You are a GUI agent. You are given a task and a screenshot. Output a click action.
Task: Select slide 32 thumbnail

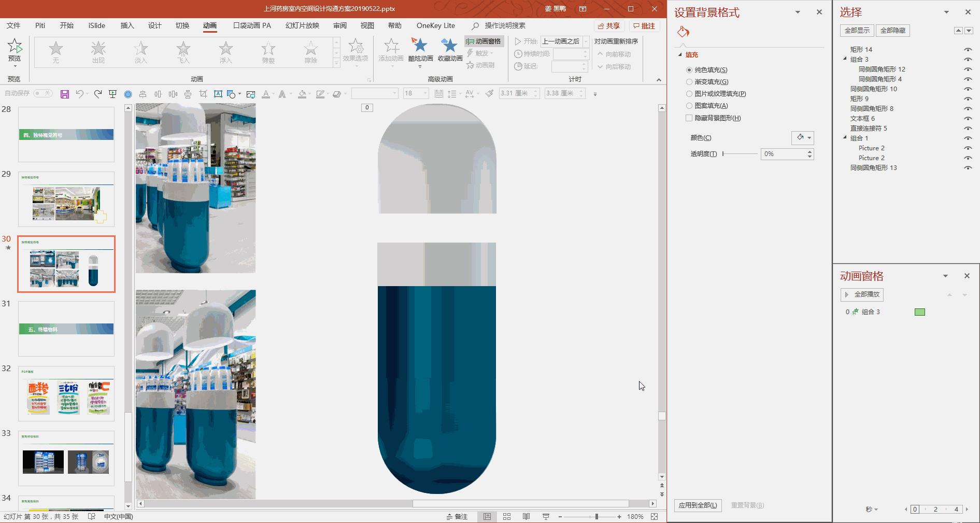tap(66, 394)
